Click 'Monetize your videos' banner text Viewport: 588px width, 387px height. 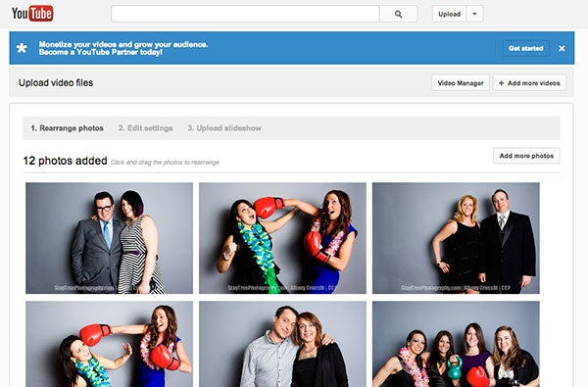123,48
